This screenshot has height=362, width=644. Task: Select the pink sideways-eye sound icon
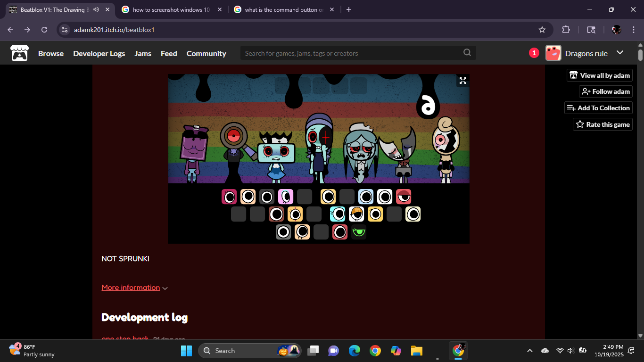click(286, 197)
